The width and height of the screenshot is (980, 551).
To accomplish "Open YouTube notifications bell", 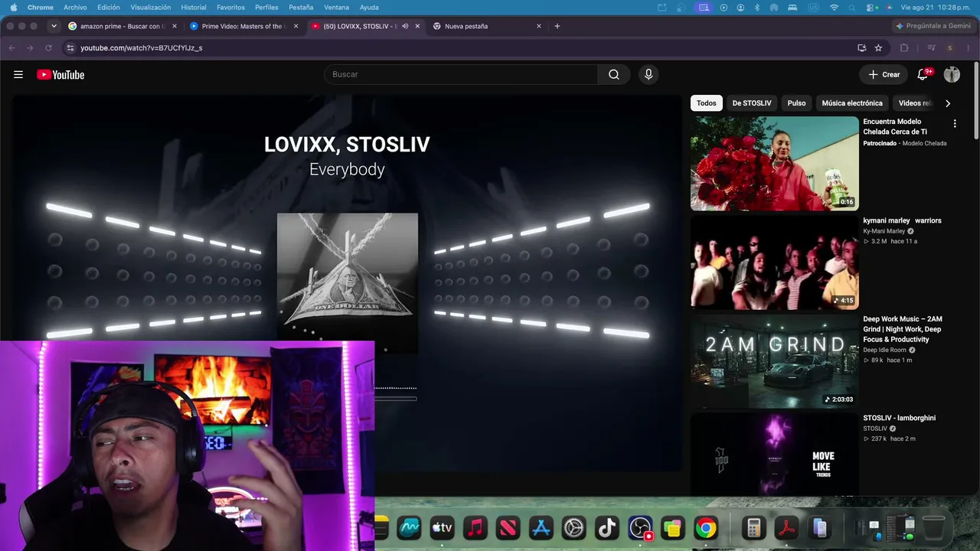I will coord(923,74).
